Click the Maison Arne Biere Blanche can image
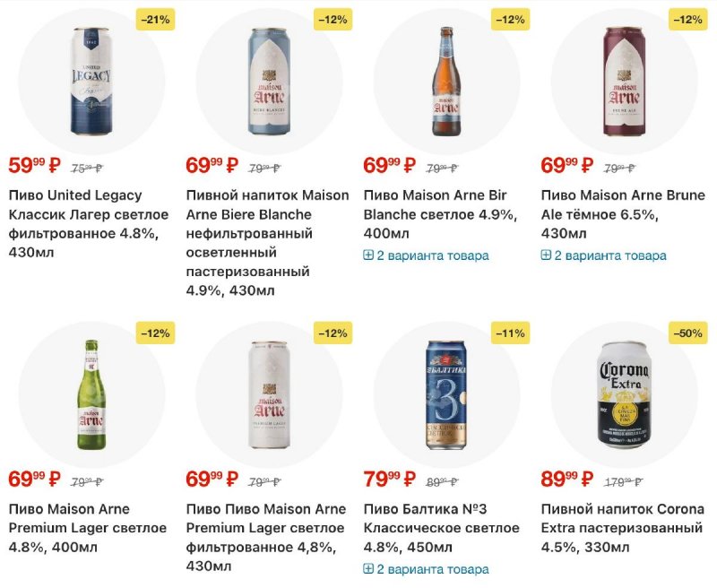The image size is (717, 588). tap(269, 81)
